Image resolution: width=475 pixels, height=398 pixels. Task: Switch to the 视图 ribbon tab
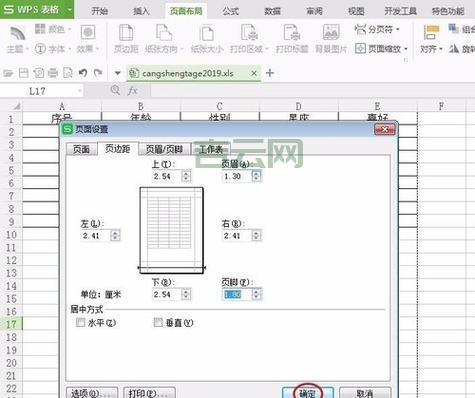(x=356, y=11)
